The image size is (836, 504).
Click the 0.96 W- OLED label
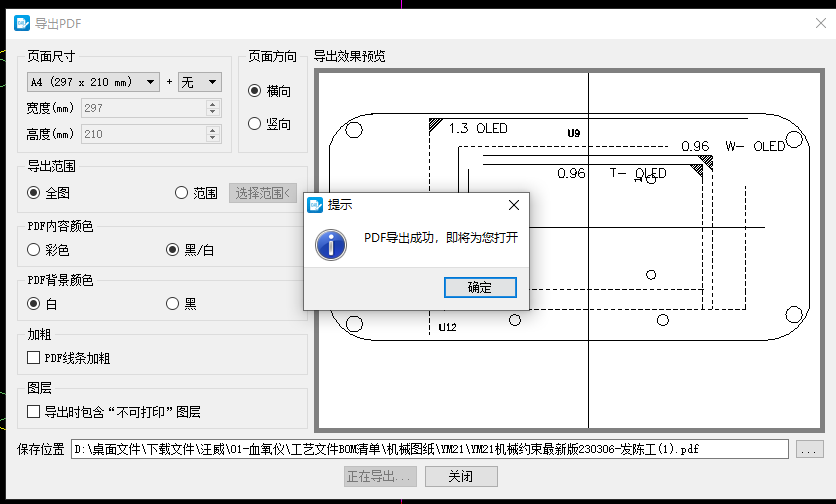coord(733,146)
